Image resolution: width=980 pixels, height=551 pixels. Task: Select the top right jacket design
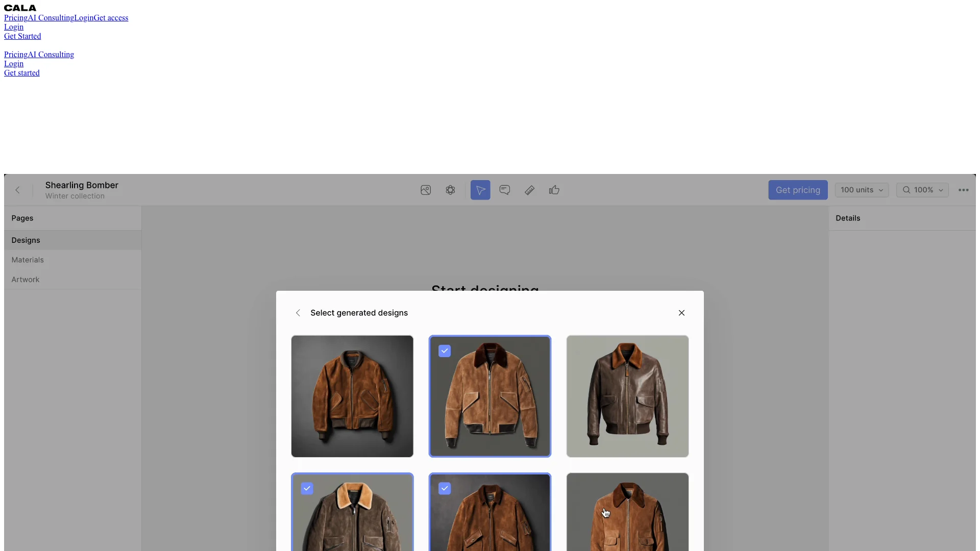[627, 396]
